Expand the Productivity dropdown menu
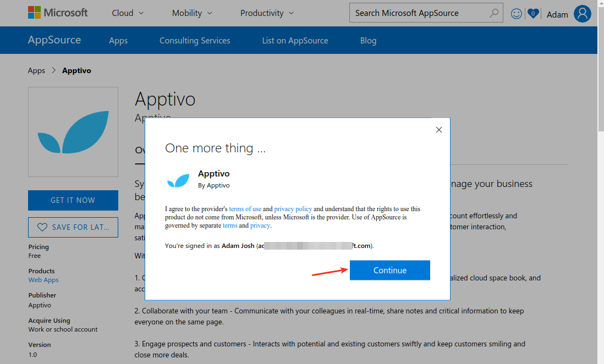604x364 pixels. [267, 13]
